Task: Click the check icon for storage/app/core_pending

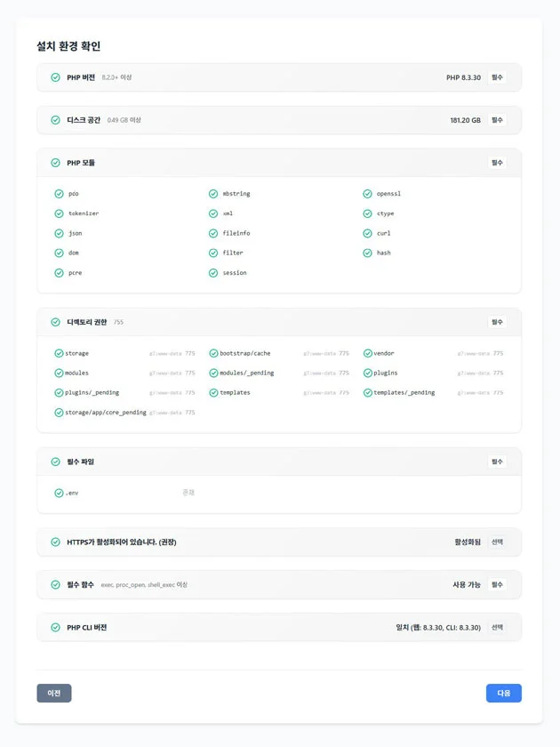Action: [59, 413]
